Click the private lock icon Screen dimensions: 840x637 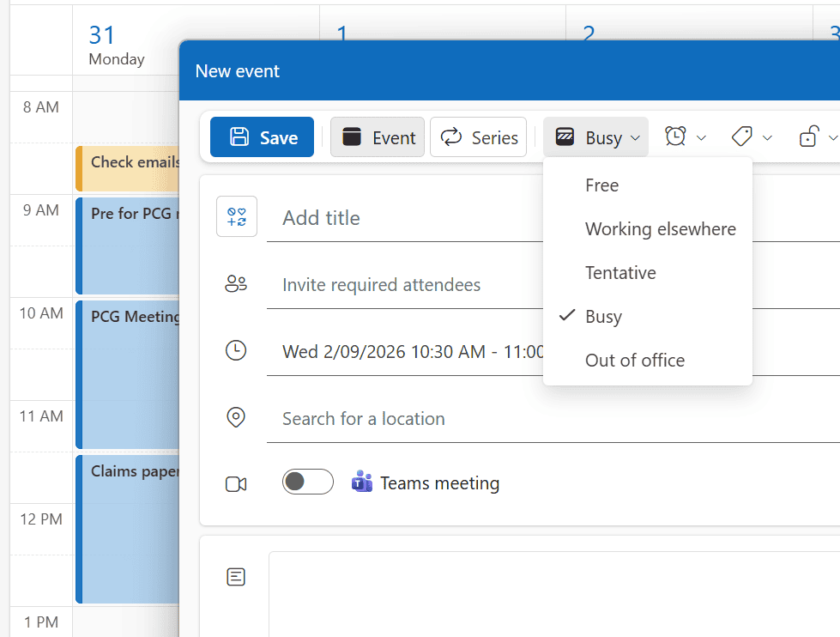(809, 137)
